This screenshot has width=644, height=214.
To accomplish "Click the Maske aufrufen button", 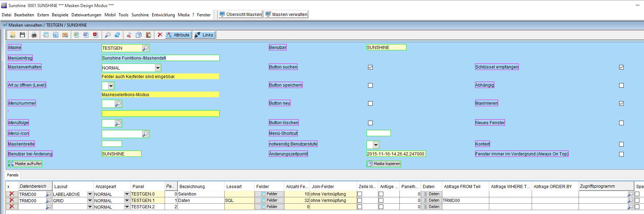I will 25,164.
